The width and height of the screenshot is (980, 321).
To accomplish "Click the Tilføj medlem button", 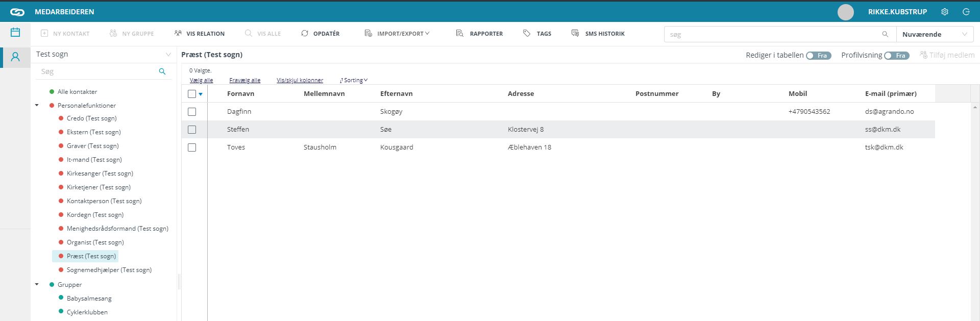I will [x=947, y=55].
